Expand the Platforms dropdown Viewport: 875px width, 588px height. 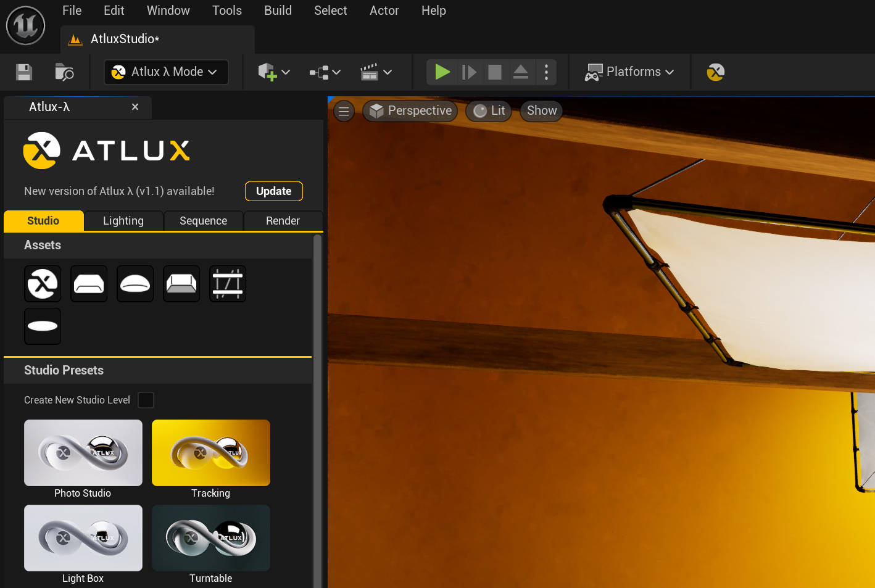pos(629,72)
